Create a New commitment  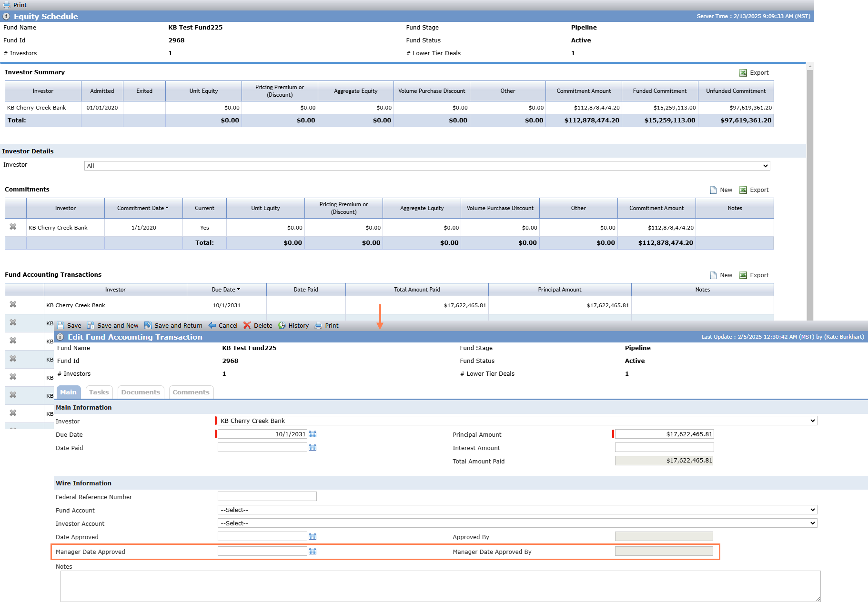click(x=721, y=190)
